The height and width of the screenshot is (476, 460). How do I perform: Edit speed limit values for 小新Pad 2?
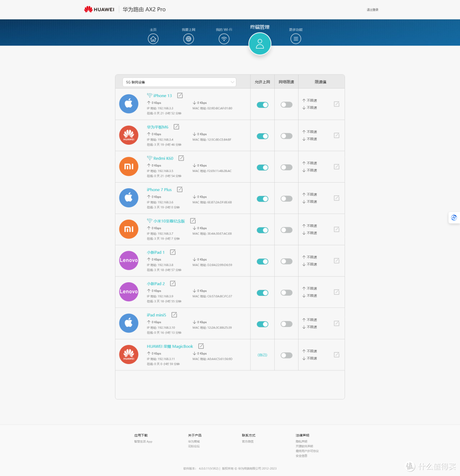point(336,292)
